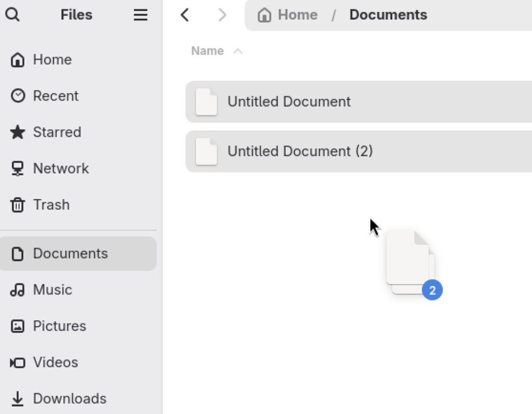Open the Videos sidebar label

pos(56,363)
